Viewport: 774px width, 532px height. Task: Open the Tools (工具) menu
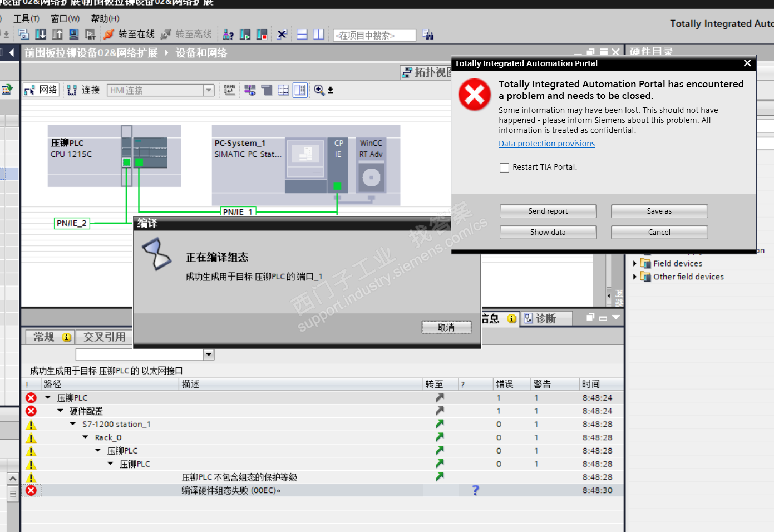(x=26, y=18)
